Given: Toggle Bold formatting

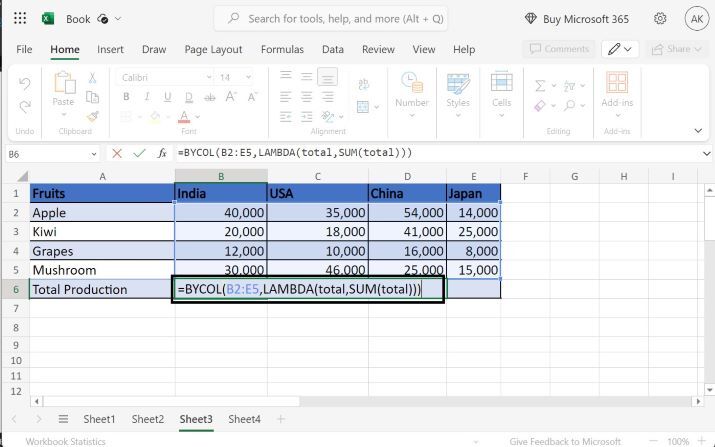Looking at the screenshot, I should (x=126, y=97).
